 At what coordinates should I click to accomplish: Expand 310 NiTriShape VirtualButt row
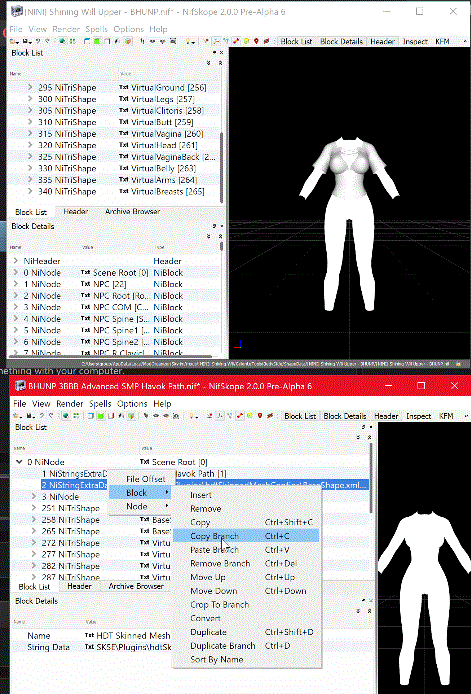point(30,122)
